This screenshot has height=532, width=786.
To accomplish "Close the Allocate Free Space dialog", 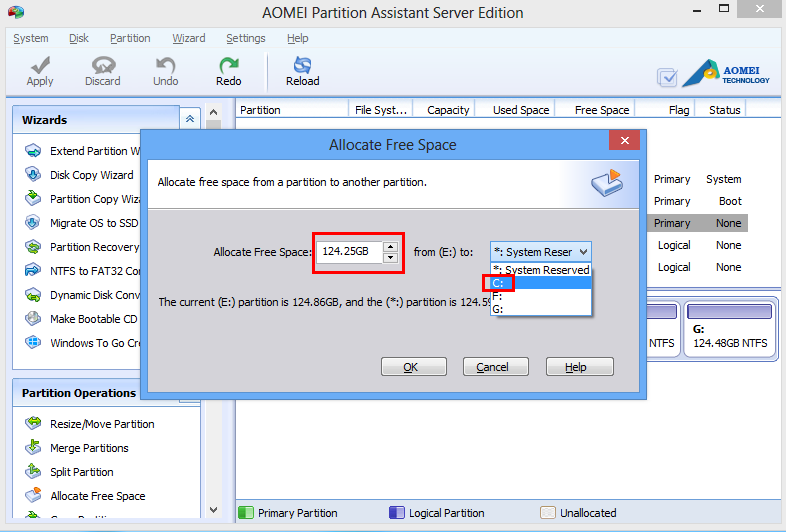I will [x=624, y=140].
